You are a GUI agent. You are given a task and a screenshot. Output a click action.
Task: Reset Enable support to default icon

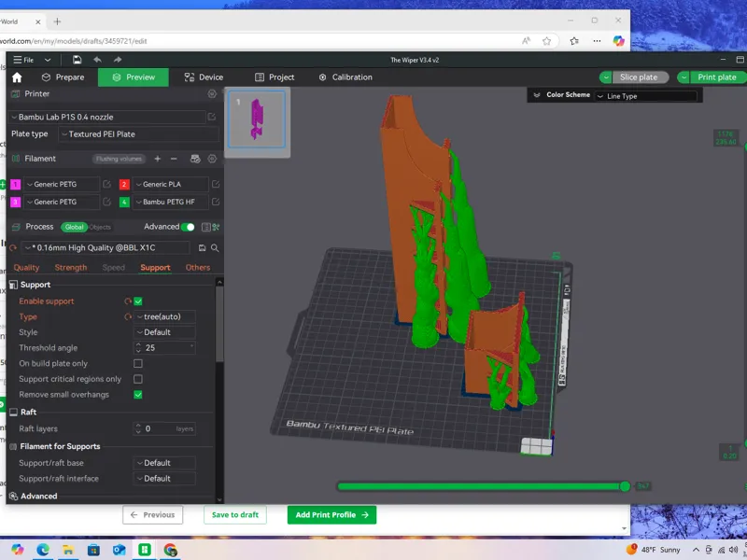pyautogui.click(x=128, y=301)
